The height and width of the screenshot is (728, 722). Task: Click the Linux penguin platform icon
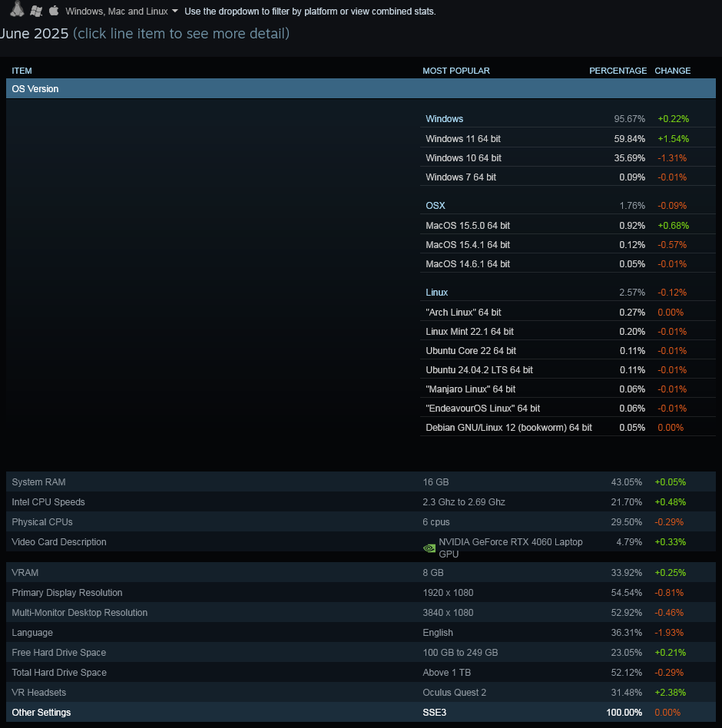(x=17, y=8)
